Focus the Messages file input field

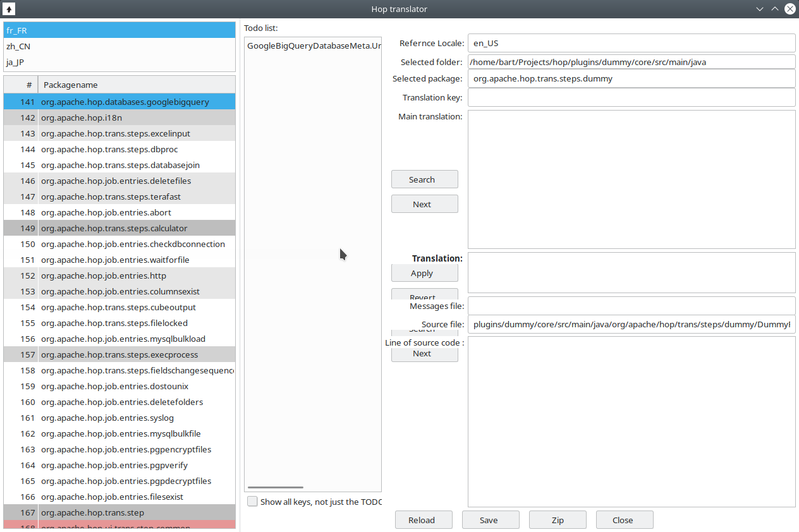coord(631,306)
